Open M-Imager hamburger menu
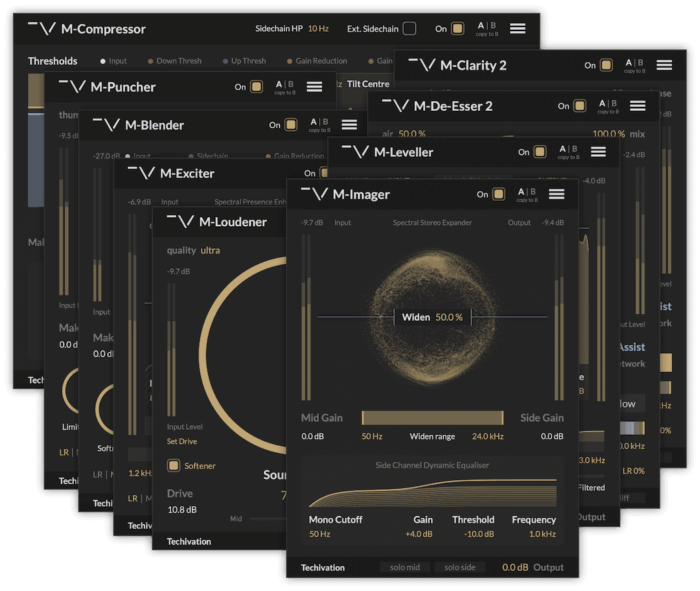This screenshot has width=700, height=591. [557, 194]
